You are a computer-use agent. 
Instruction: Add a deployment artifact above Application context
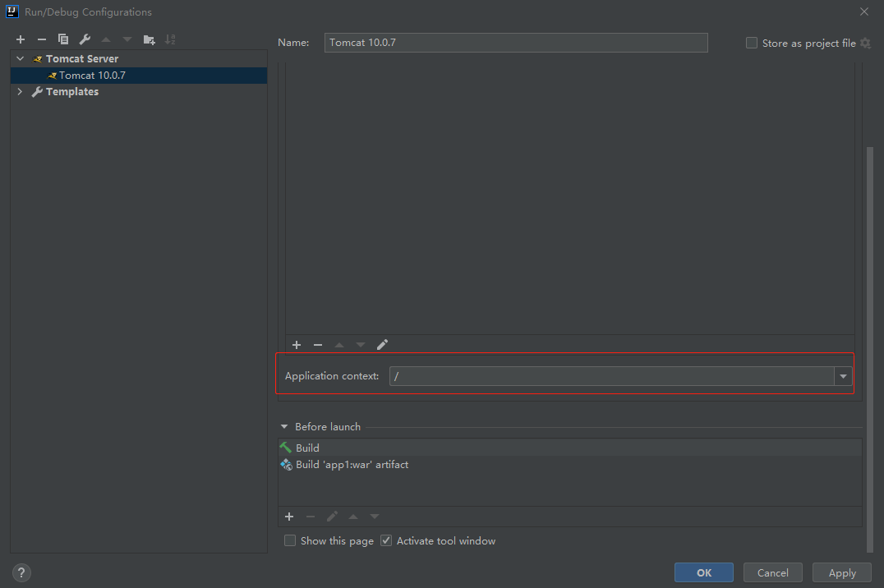click(x=297, y=344)
